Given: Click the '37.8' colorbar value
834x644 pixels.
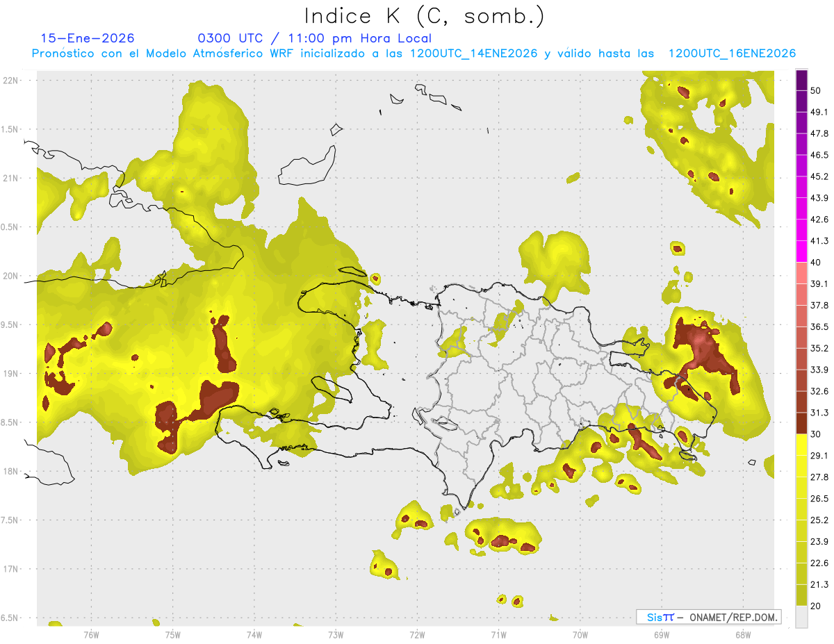Looking at the screenshot, I should (819, 305).
